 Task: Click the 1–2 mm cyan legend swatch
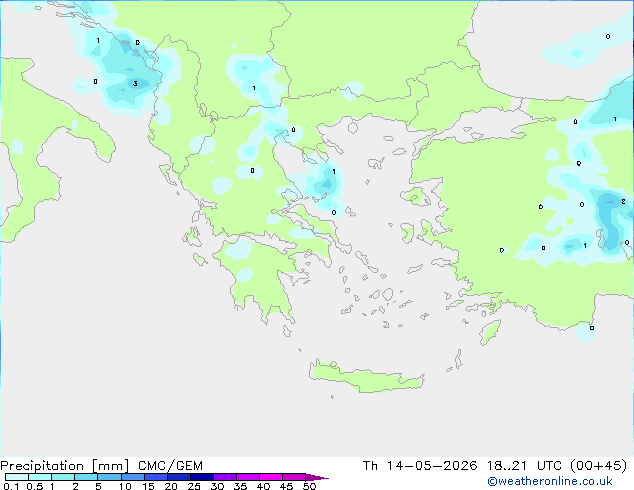point(63,477)
